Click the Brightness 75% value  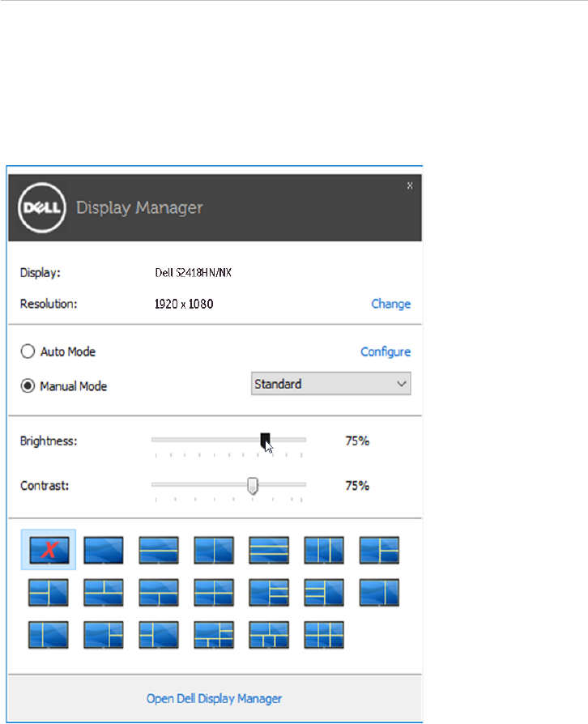(x=357, y=441)
